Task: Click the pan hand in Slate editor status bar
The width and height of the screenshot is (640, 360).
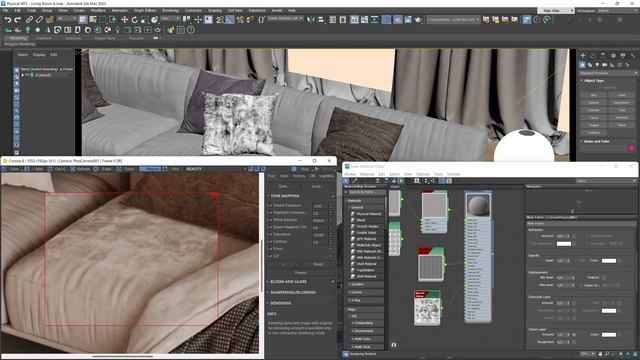Action: click(x=600, y=354)
